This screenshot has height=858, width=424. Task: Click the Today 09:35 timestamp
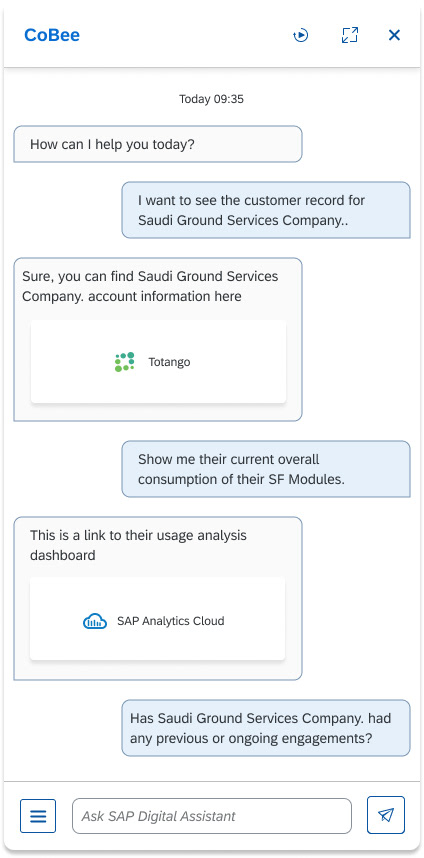212,99
